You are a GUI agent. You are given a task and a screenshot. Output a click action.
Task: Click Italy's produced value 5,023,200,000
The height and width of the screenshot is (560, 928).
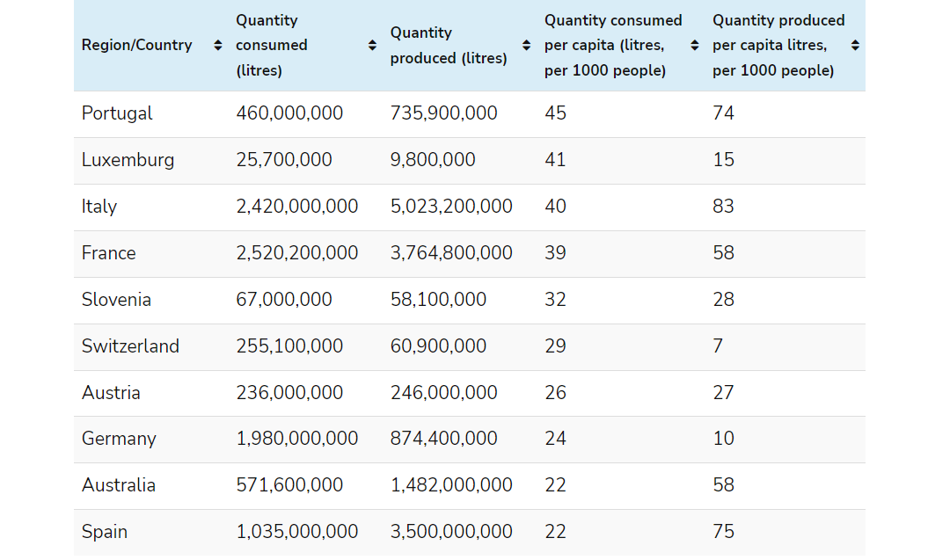(x=451, y=207)
